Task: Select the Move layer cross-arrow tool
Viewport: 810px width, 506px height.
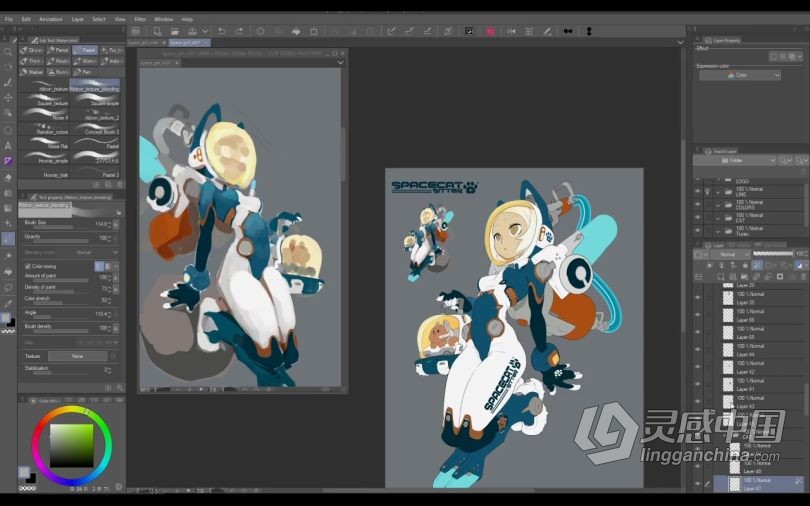Action: pos(8,98)
